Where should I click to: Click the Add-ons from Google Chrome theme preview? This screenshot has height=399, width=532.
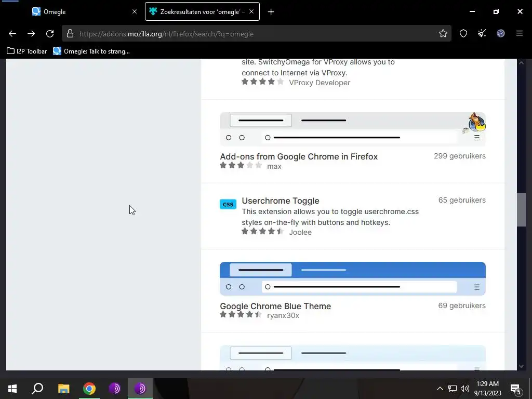353,129
